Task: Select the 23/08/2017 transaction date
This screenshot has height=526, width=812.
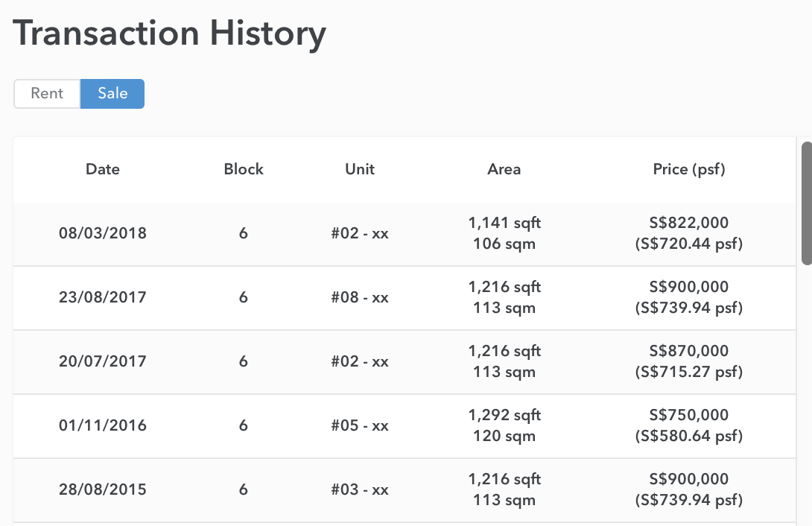Action: tap(103, 297)
